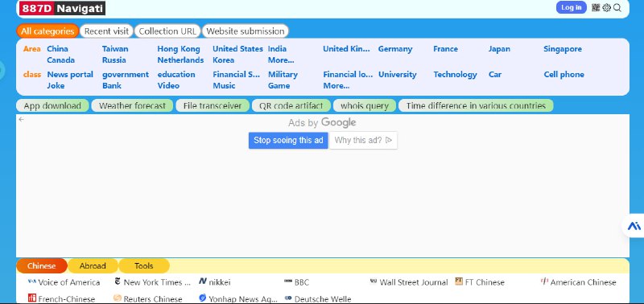This screenshot has height=304, width=644.
Task: Open the Wall Street Journal link
Action: [414, 282]
